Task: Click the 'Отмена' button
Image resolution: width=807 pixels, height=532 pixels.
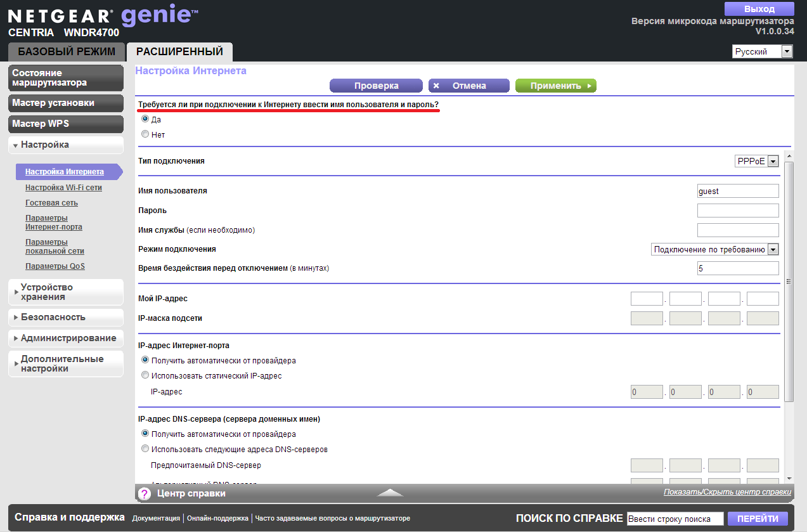Action: [468, 86]
